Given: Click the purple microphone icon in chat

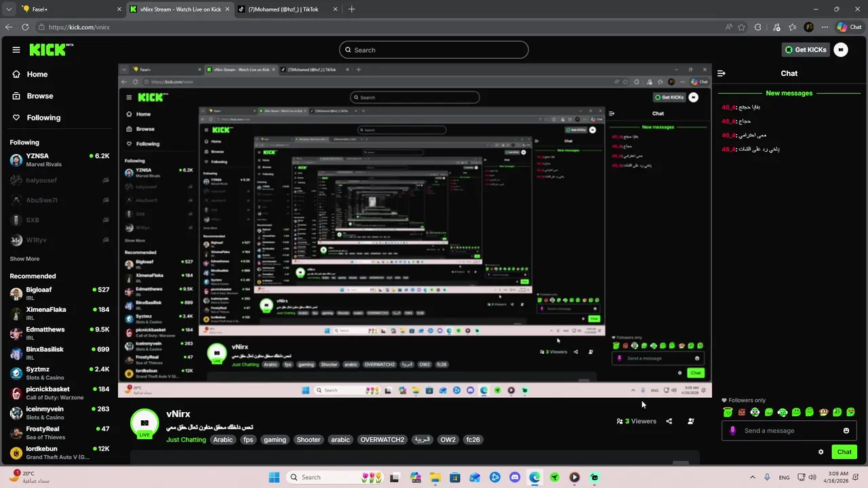Looking at the screenshot, I should [732, 430].
